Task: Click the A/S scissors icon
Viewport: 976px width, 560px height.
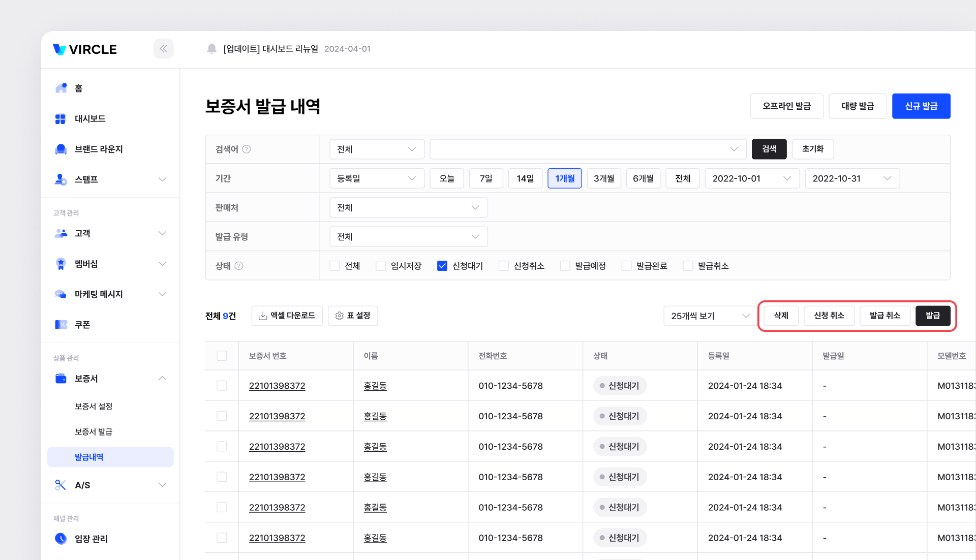Action: [x=60, y=485]
